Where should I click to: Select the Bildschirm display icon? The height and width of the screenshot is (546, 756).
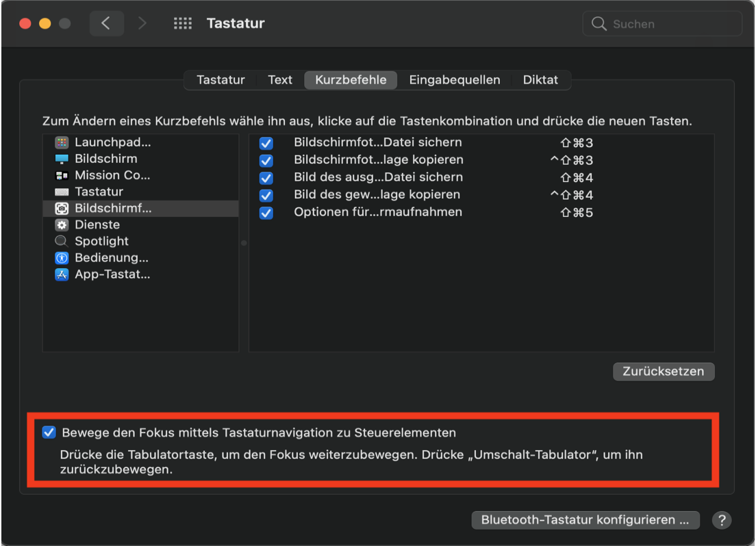tap(62, 159)
